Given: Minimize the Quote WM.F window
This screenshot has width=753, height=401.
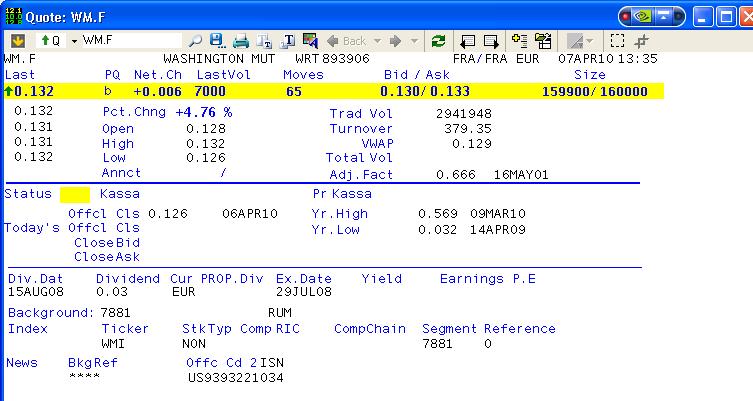Looking at the screenshot, I should pos(702,17).
